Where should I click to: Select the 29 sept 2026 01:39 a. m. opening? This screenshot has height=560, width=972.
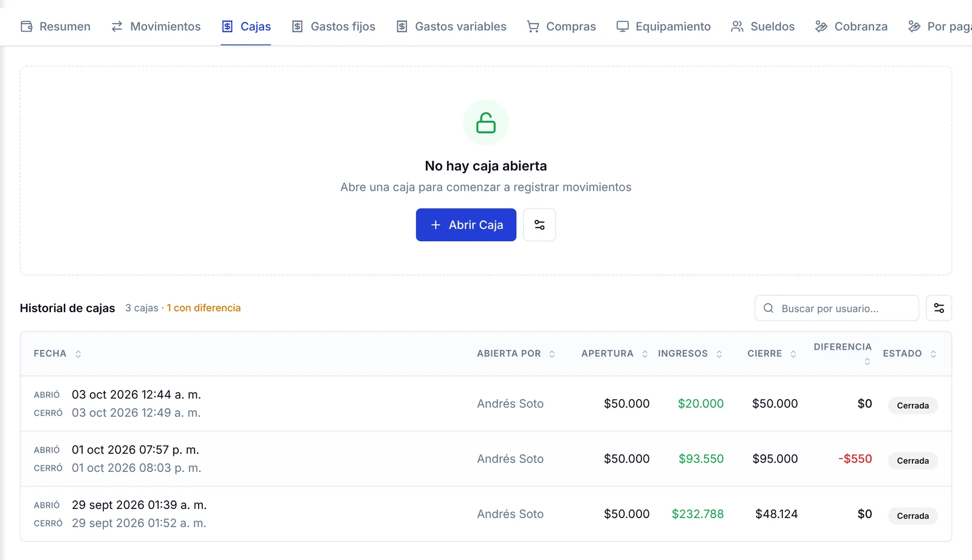click(139, 505)
